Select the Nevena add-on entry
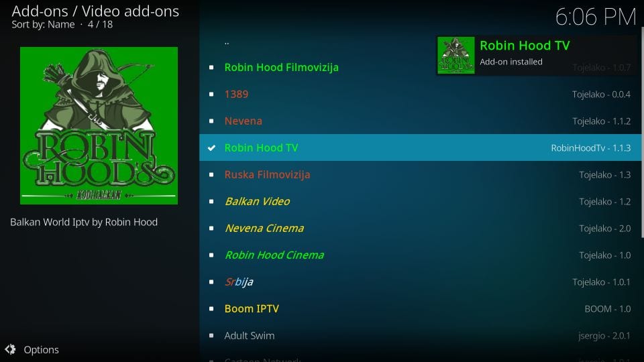The height and width of the screenshot is (362, 644). 421,121
